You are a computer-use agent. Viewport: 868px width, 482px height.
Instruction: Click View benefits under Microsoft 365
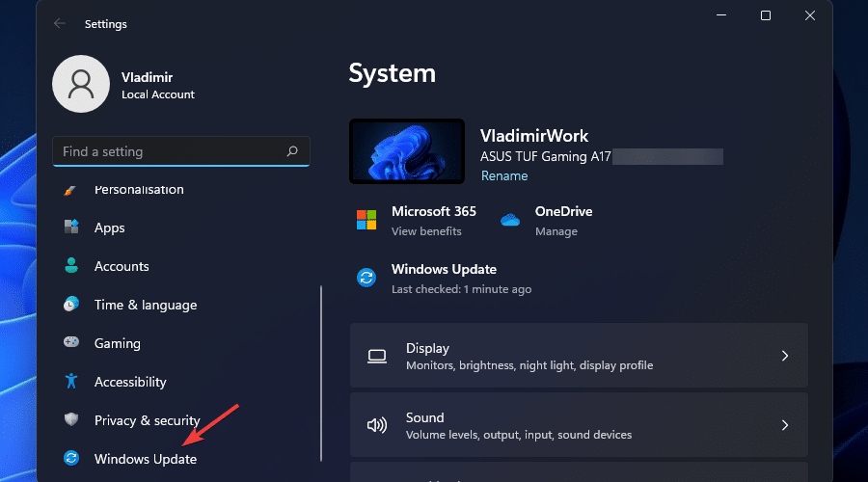pos(426,231)
